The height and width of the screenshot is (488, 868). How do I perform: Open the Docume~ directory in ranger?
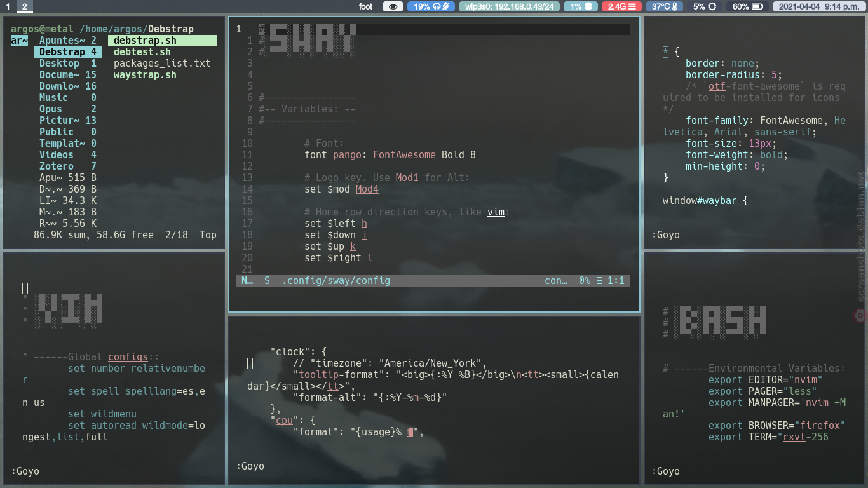click(68, 75)
